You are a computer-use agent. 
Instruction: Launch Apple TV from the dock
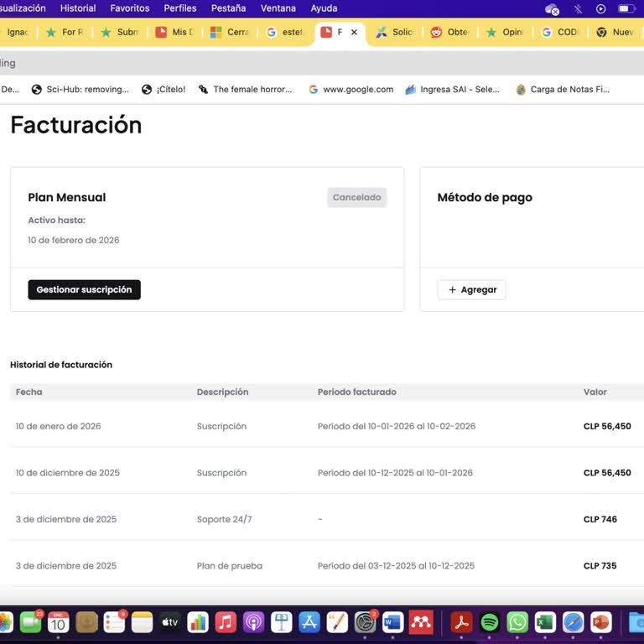point(170,623)
